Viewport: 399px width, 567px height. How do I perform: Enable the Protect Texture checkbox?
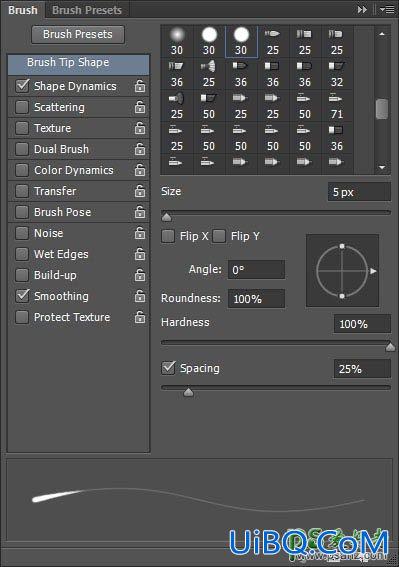pyautogui.click(x=22, y=317)
